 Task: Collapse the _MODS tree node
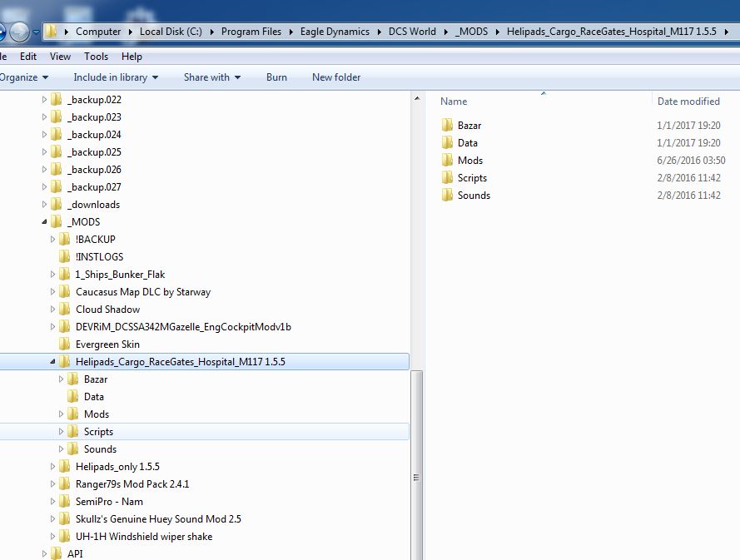[44, 221]
